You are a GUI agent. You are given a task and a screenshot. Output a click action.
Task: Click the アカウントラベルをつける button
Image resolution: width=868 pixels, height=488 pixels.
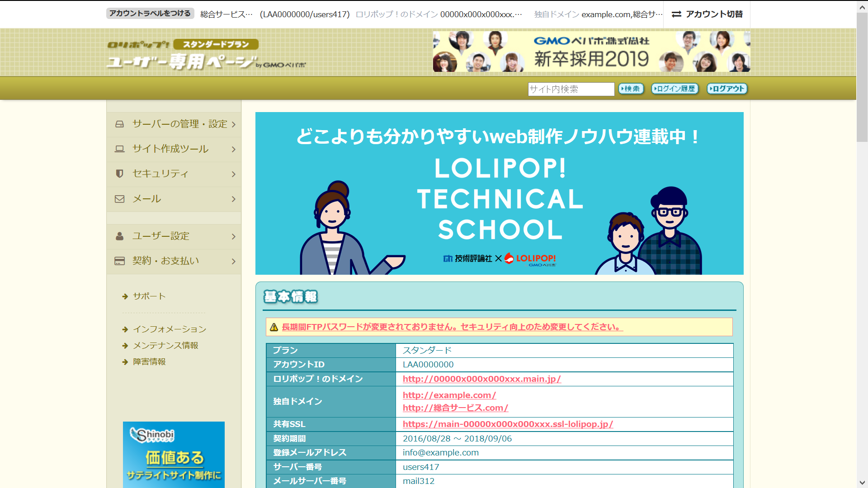coord(150,14)
